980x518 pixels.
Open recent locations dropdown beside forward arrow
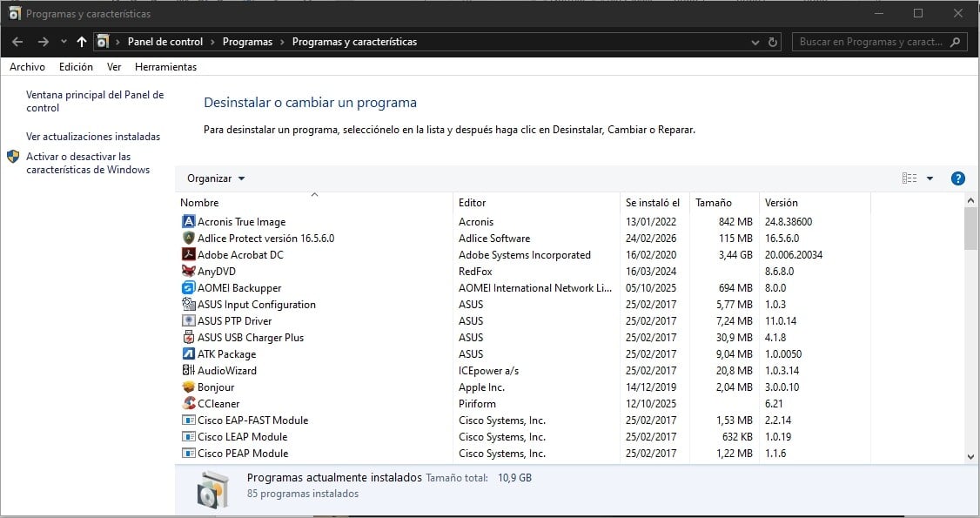click(x=64, y=42)
